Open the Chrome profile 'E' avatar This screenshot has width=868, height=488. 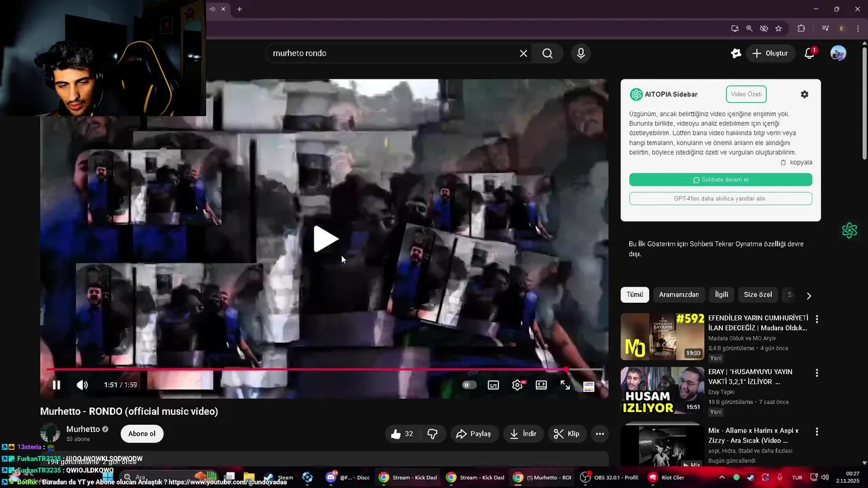tap(842, 28)
